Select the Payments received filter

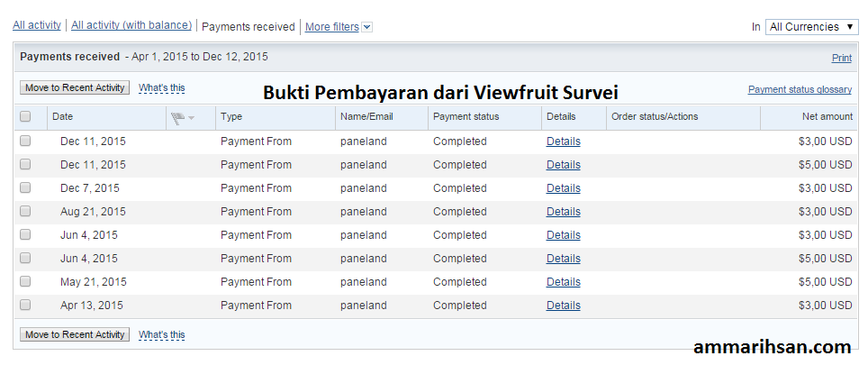(x=248, y=27)
